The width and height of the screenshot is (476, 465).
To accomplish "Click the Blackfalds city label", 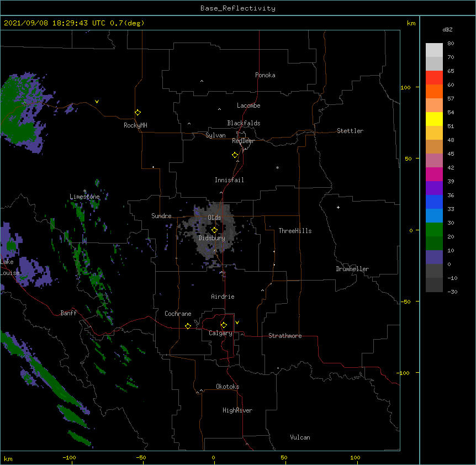I will tap(244, 123).
